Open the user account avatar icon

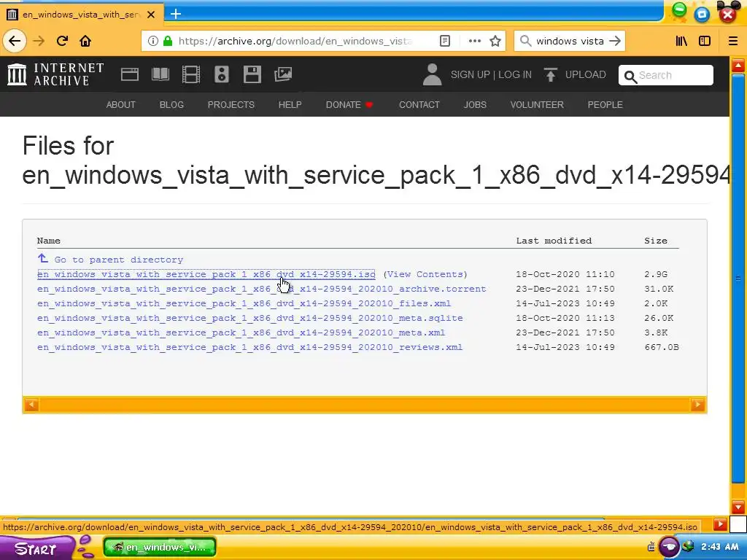[432, 75]
